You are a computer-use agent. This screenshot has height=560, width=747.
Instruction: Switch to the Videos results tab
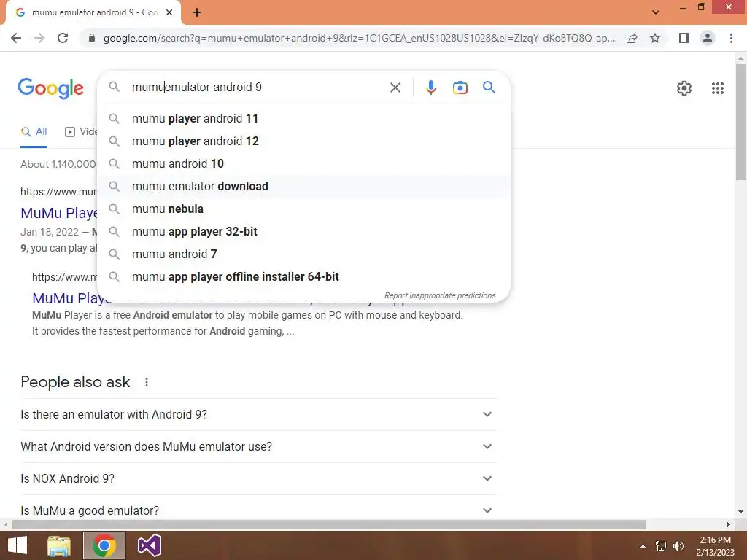click(x=80, y=131)
